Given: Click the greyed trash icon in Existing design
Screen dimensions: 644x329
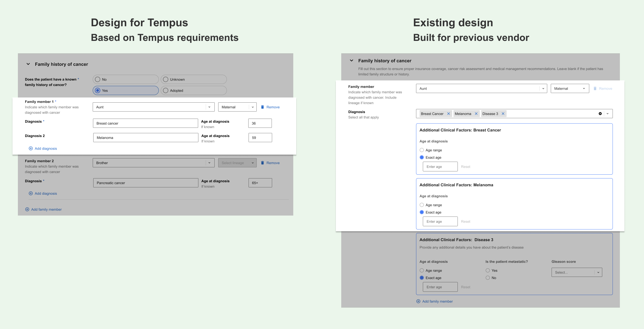Looking at the screenshot, I should 595,89.
